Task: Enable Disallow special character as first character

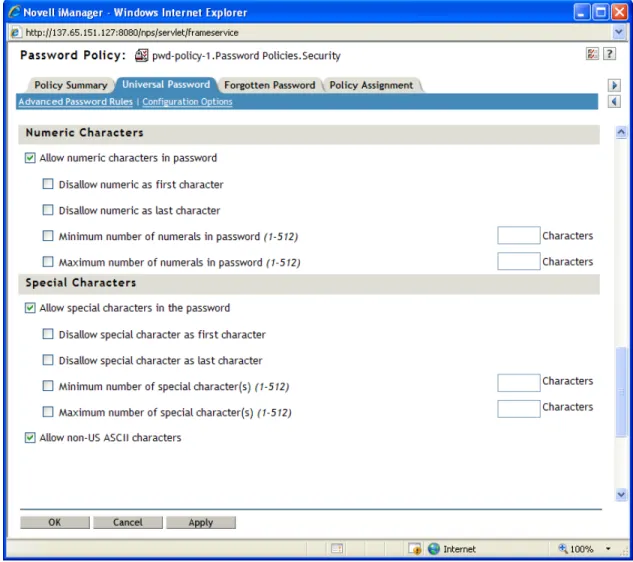Action: [48, 334]
